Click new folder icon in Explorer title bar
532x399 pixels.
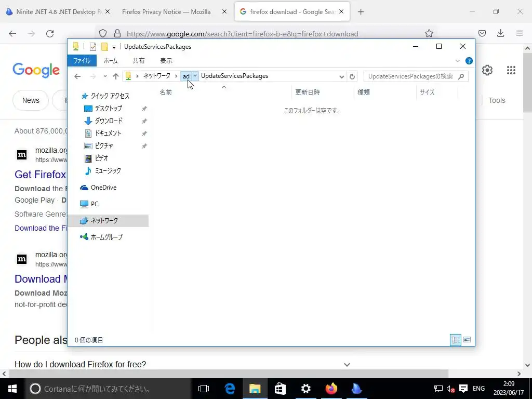[x=104, y=46]
